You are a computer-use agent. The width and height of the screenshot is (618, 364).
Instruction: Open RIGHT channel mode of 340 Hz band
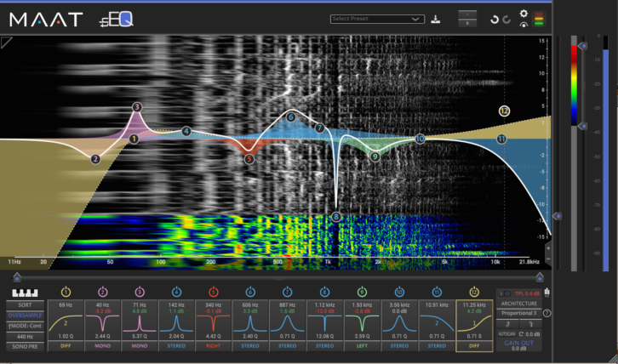pyautogui.click(x=213, y=346)
